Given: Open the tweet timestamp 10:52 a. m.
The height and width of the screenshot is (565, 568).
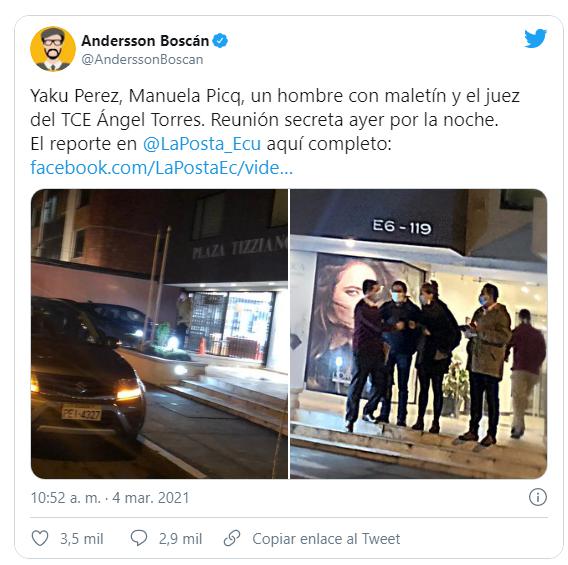Looking at the screenshot, I should coord(66,498).
